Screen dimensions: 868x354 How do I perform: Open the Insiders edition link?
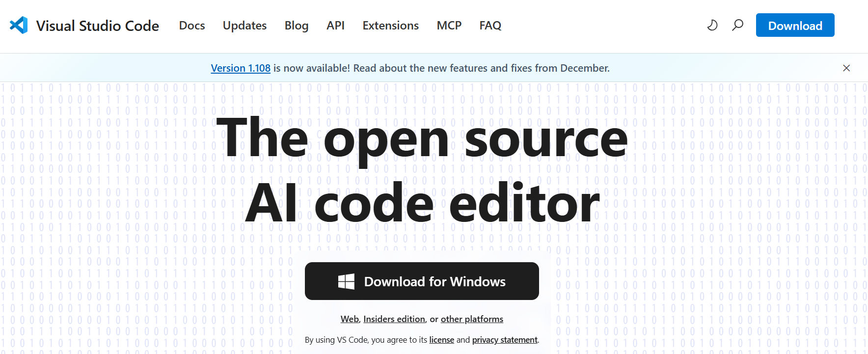pyautogui.click(x=394, y=319)
